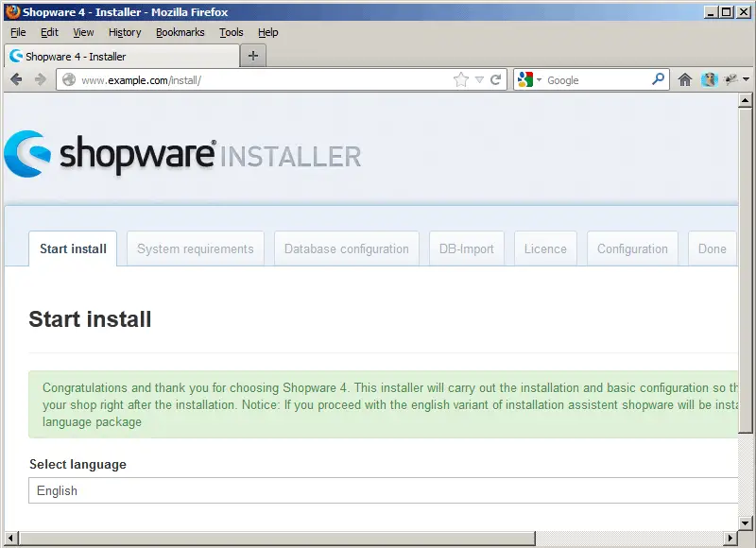Open the Edit menu
Viewport: 756px width, 548px height.
pos(49,32)
